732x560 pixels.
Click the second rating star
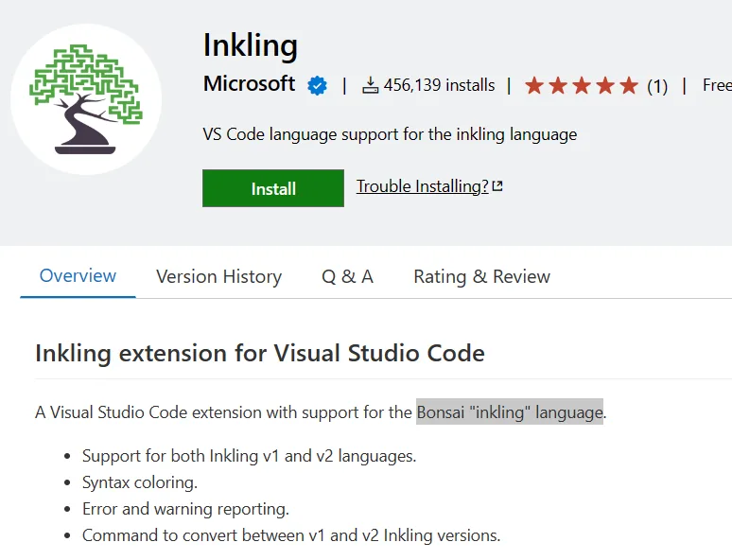[558, 86]
